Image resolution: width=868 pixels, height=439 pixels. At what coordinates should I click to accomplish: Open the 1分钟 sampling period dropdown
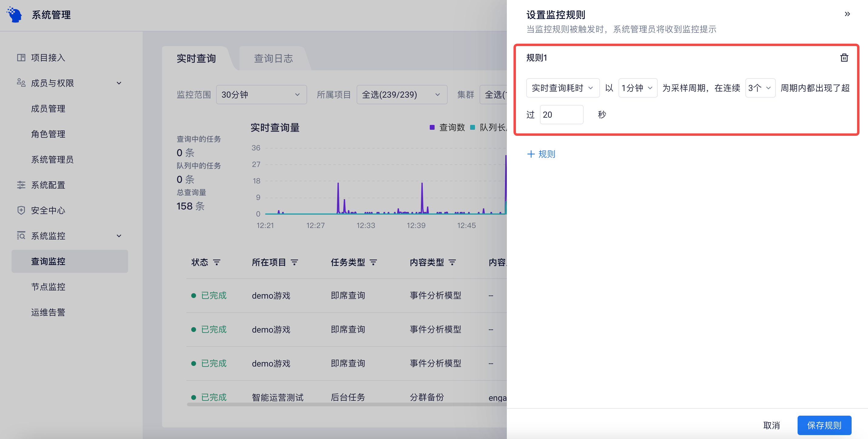[638, 88]
